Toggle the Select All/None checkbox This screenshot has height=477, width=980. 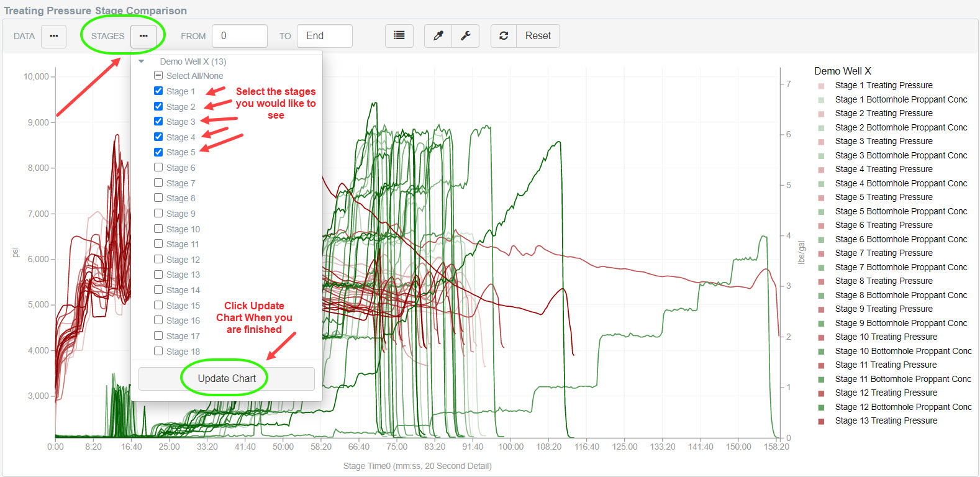coord(158,76)
